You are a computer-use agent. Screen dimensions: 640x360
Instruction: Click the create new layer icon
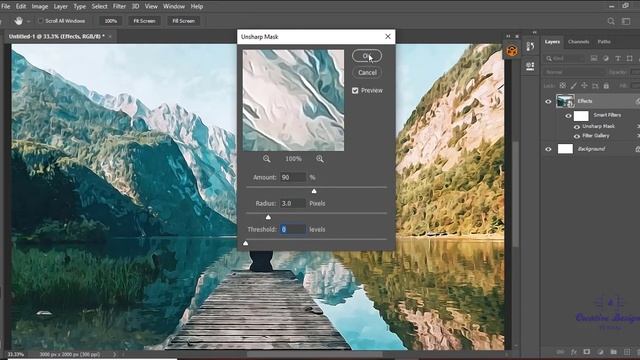627,351
